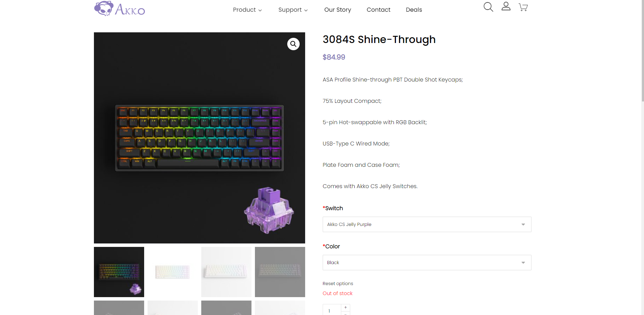Click the Reset options link

point(338,283)
